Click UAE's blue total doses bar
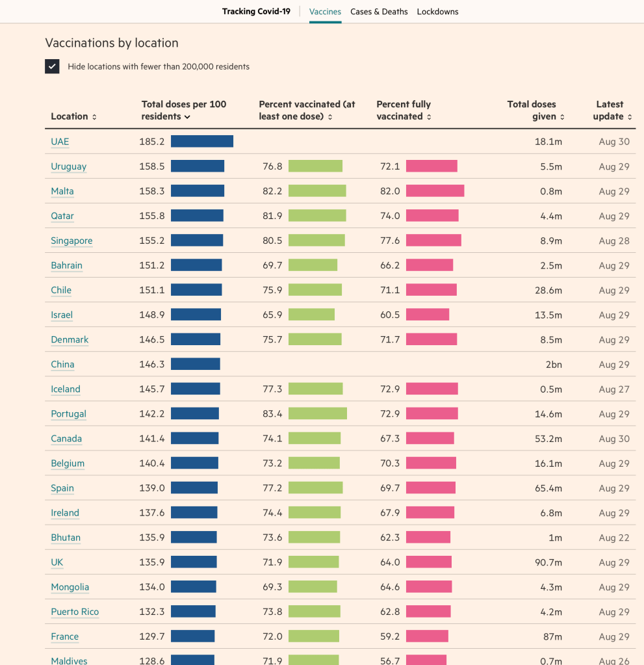The width and height of the screenshot is (644, 665). coord(201,142)
